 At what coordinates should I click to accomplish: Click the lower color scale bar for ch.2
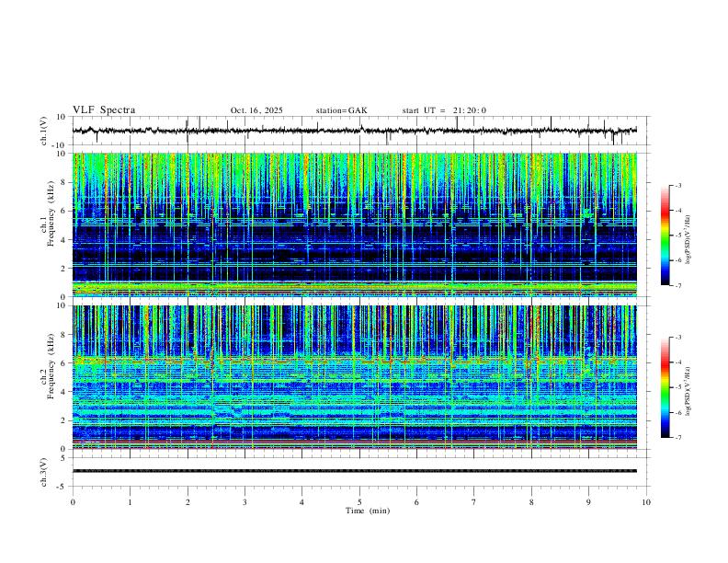(x=665, y=387)
